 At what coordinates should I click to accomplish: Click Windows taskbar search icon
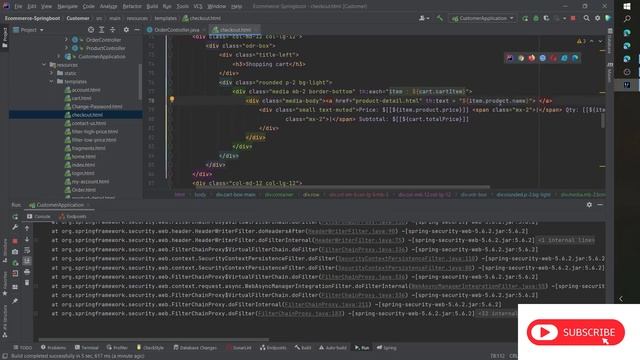click(x=627, y=19)
